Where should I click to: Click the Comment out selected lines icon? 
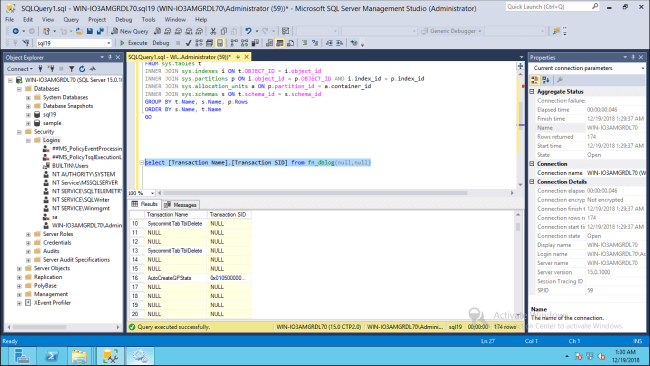point(305,43)
